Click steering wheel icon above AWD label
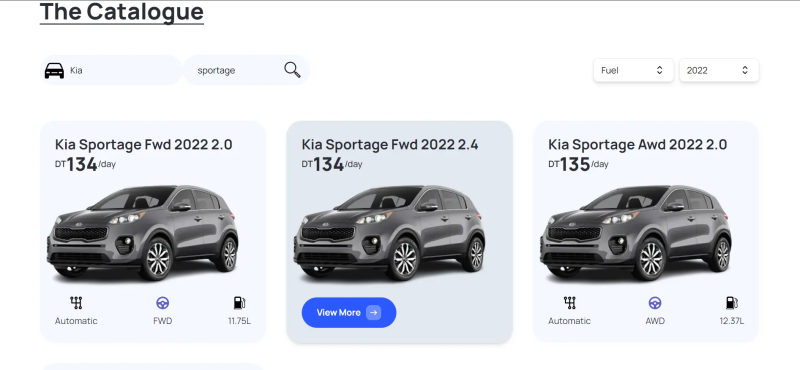Viewport: 800px width, 370px height. coord(655,303)
